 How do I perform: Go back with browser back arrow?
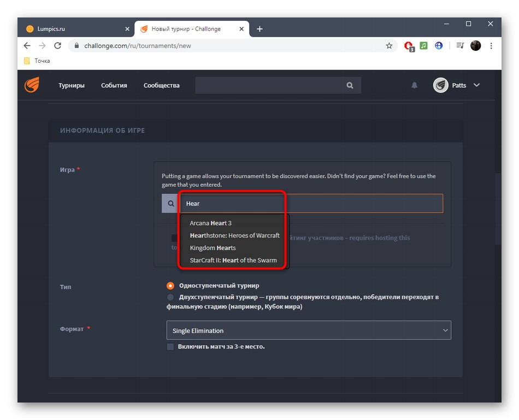point(27,46)
